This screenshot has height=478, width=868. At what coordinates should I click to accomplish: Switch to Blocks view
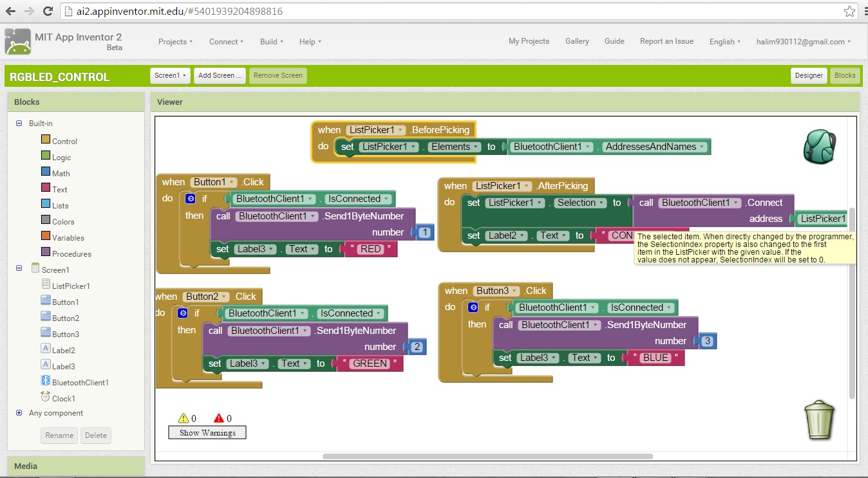(845, 75)
